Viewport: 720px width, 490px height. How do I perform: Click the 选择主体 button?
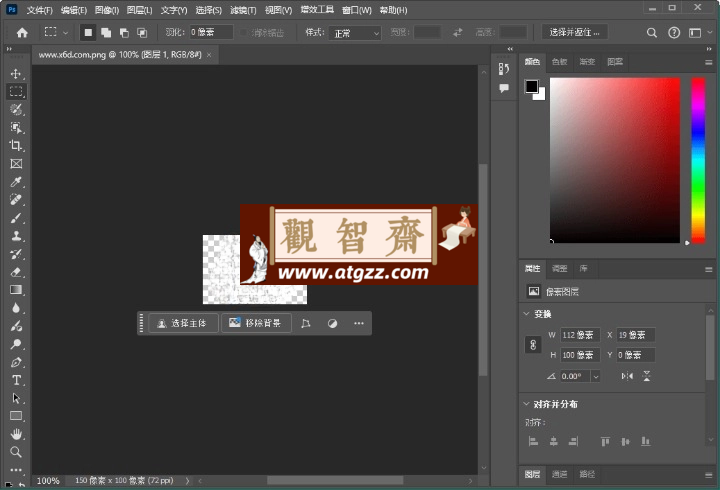(x=183, y=323)
